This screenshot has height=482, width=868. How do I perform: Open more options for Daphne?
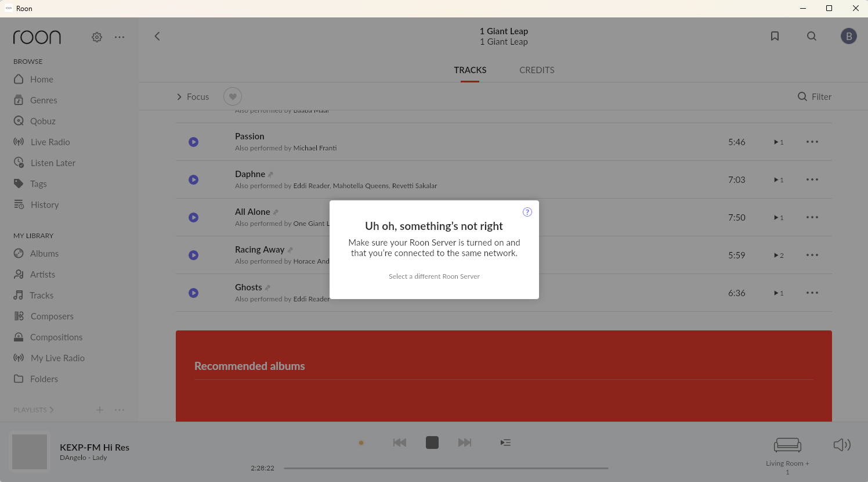click(x=812, y=180)
